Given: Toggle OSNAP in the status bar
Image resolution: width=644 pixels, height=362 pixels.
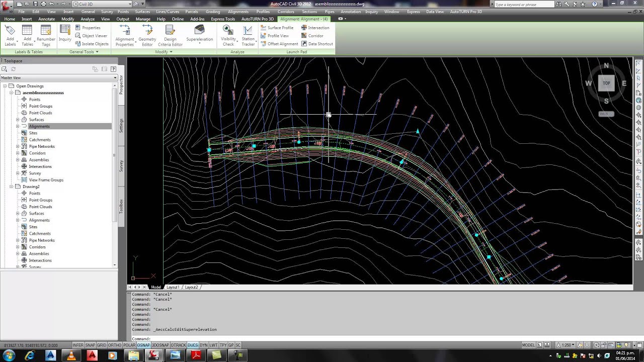Looking at the screenshot, I should [x=143, y=345].
